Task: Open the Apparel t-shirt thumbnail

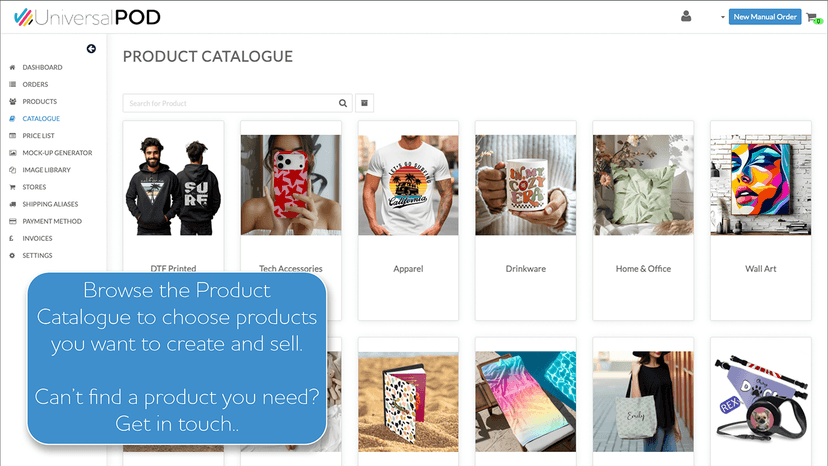Action: [408, 185]
